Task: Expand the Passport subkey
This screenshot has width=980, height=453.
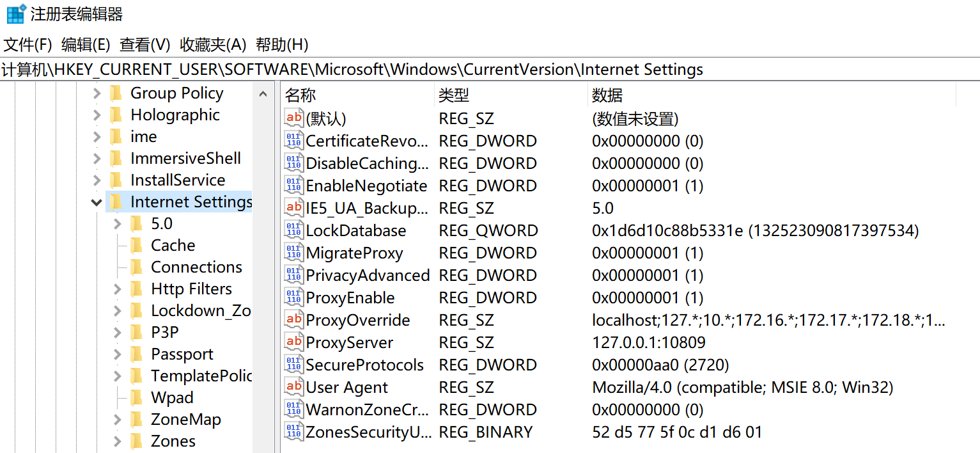Action: pos(117,354)
